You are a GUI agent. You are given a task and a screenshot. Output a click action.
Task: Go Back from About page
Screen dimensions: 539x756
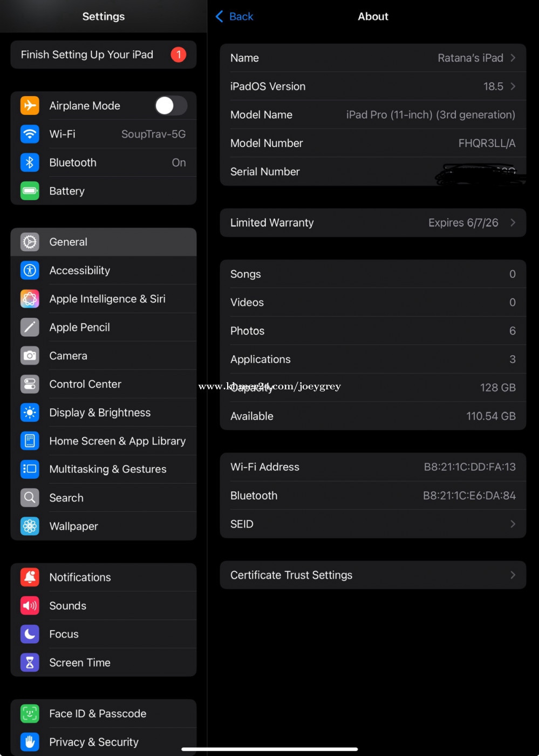[235, 16]
